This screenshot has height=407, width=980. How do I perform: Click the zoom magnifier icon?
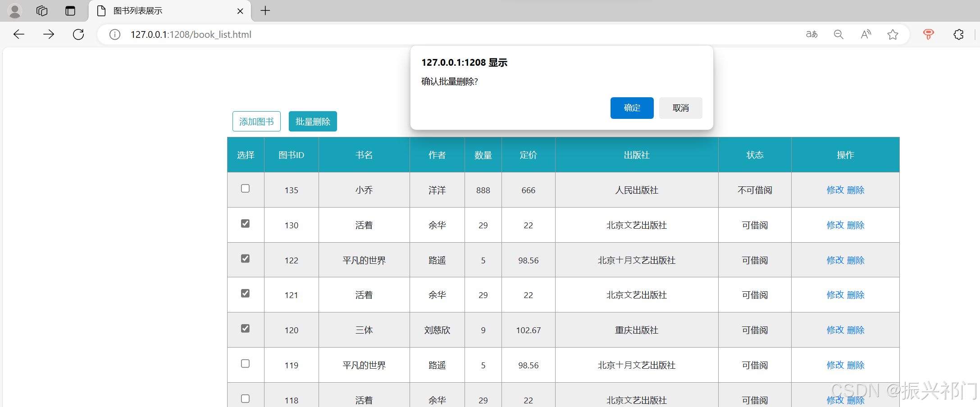point(839,34)
